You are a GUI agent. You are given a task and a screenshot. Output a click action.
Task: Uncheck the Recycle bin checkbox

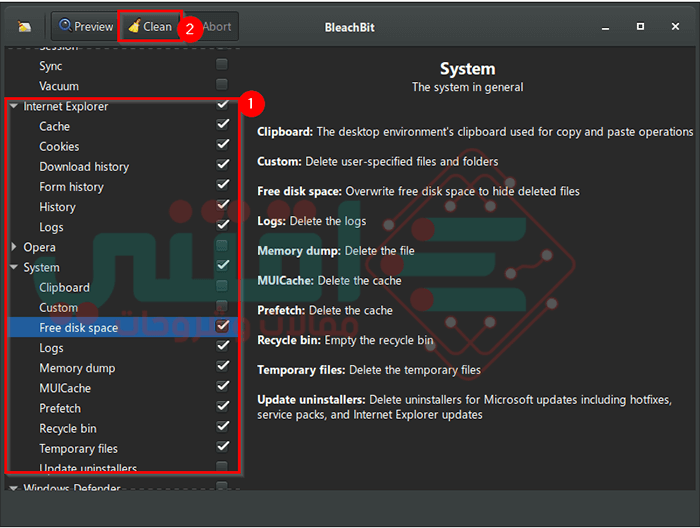(222, 426)
